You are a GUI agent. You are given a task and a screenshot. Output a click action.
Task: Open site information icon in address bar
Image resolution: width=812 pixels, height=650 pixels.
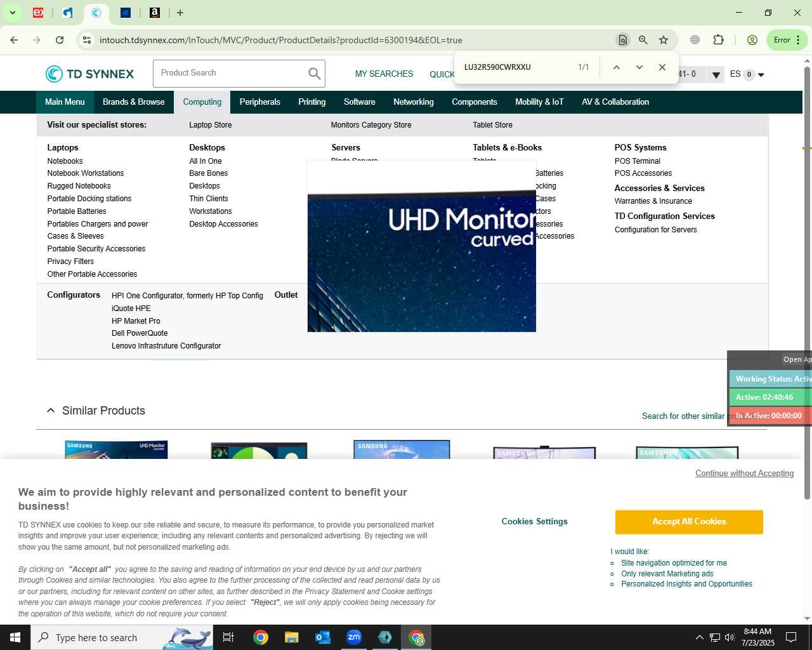pyautogui.click(x=87, y=40)
